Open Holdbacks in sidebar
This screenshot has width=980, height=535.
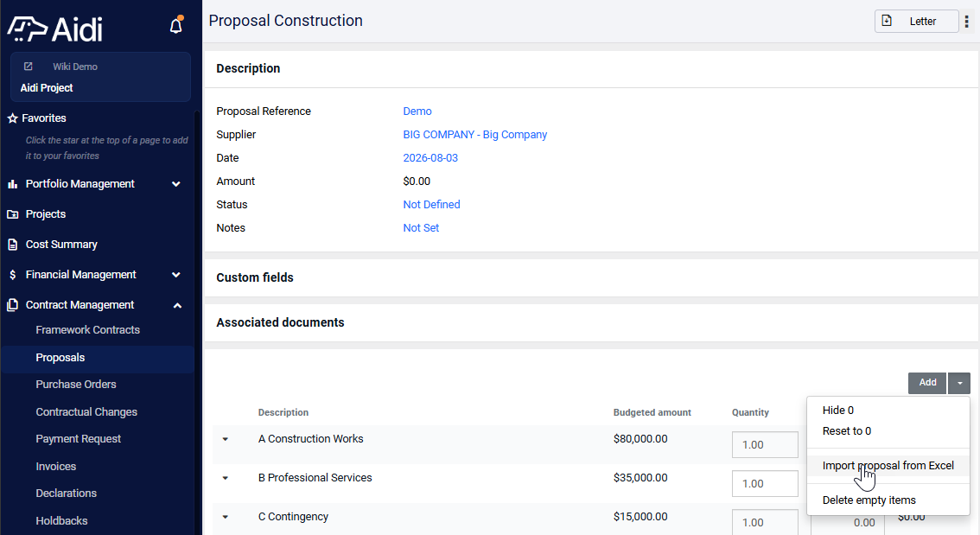tap(61, 520)
